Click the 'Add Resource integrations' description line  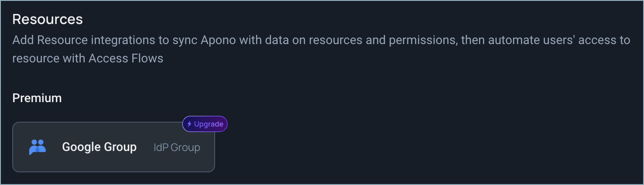coord(321,40)
